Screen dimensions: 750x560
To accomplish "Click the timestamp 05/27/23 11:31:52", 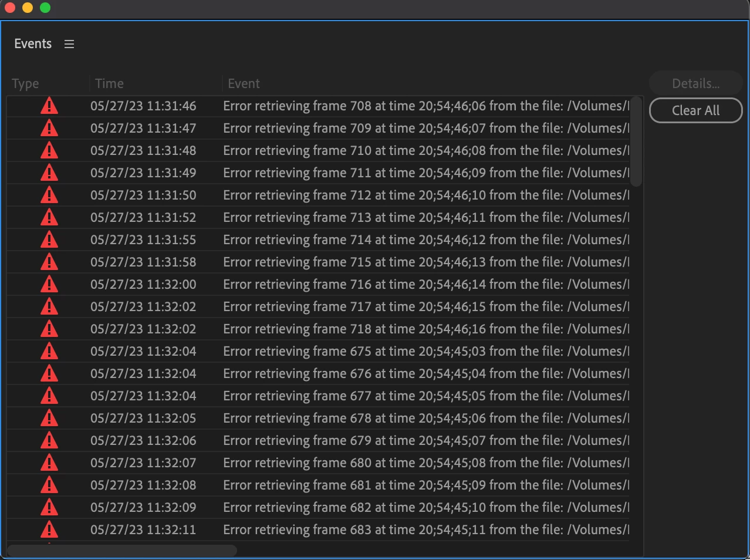I will tap(143, 218).
